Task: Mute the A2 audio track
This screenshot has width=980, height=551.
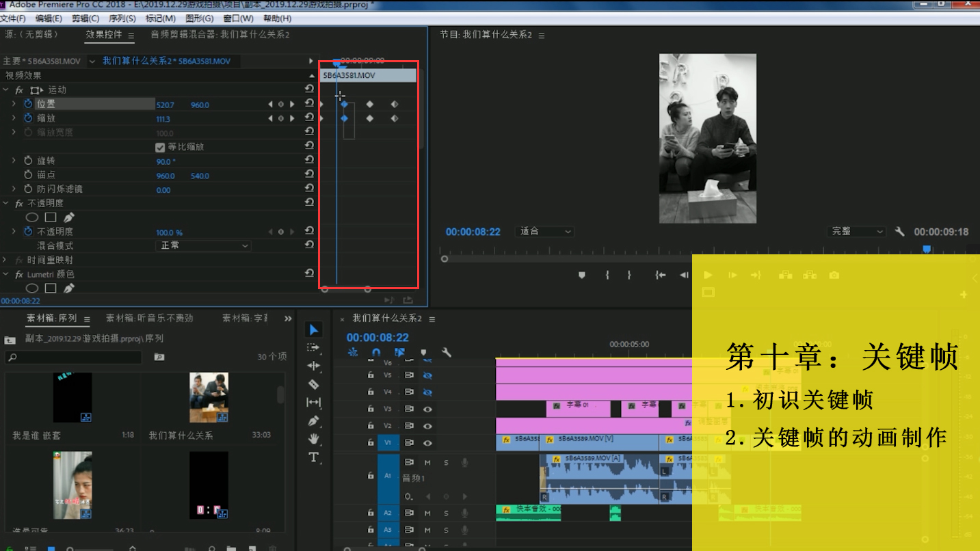Action: click(x=427, y=513)
